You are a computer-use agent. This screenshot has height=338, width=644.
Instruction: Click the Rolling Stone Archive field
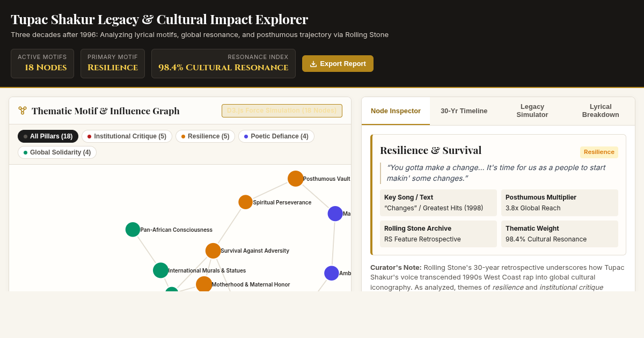[438, 234]
